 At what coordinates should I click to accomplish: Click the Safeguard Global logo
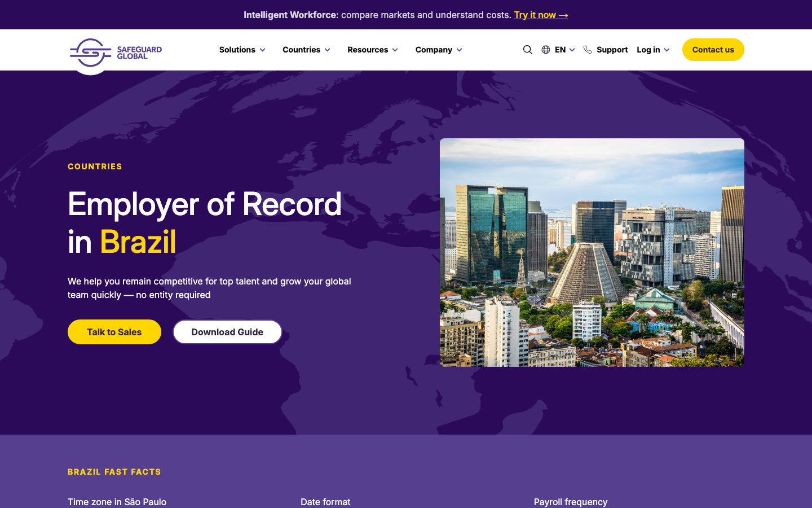tap(116, 52)
